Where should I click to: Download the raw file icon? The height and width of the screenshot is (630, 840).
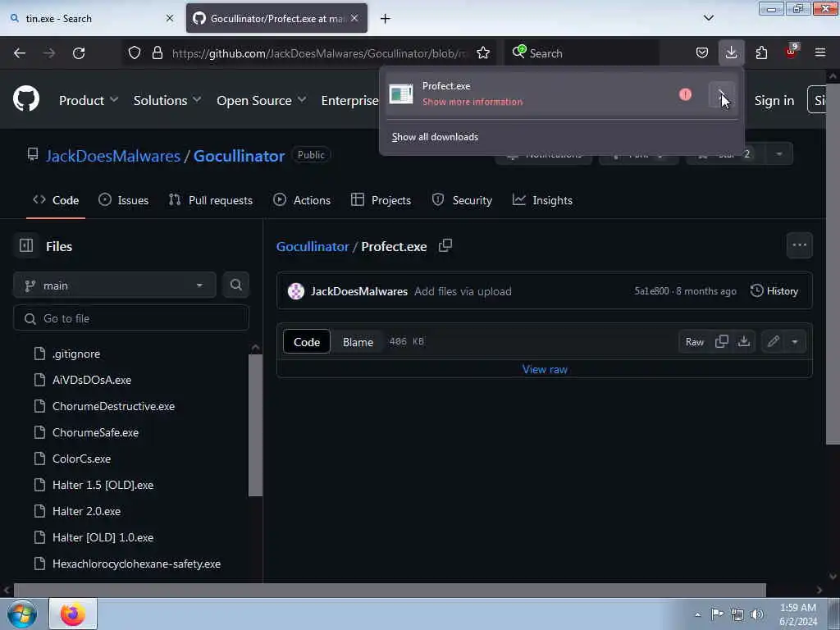click(x=743, y=342)
